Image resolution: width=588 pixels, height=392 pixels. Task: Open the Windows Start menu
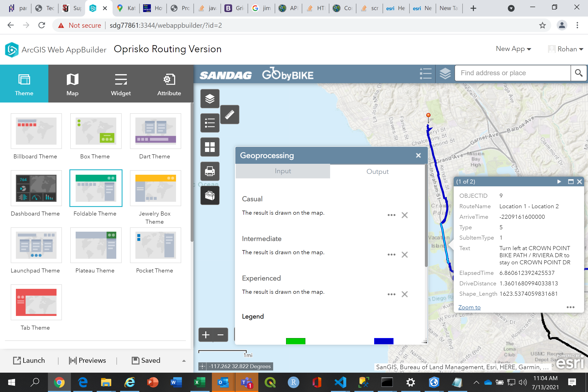tap(12, 382)
